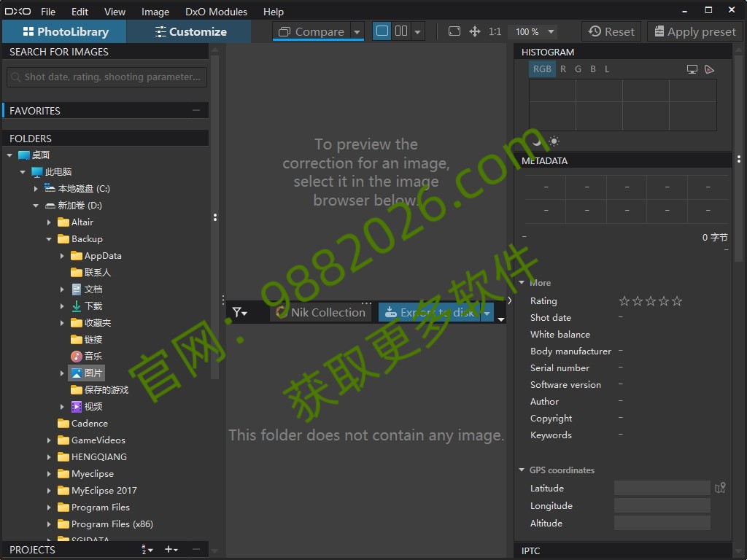Click the add project plus icon

tap(169, 550)
